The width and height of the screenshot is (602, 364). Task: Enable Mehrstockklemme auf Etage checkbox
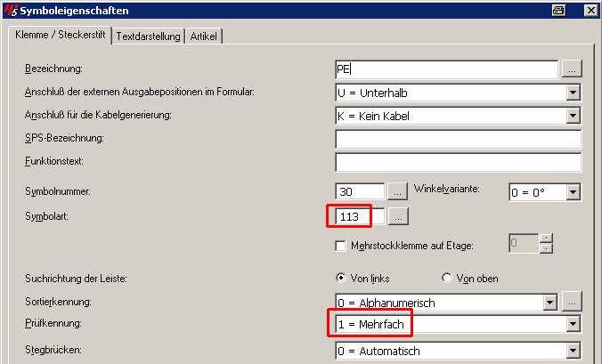click(340, 246)
